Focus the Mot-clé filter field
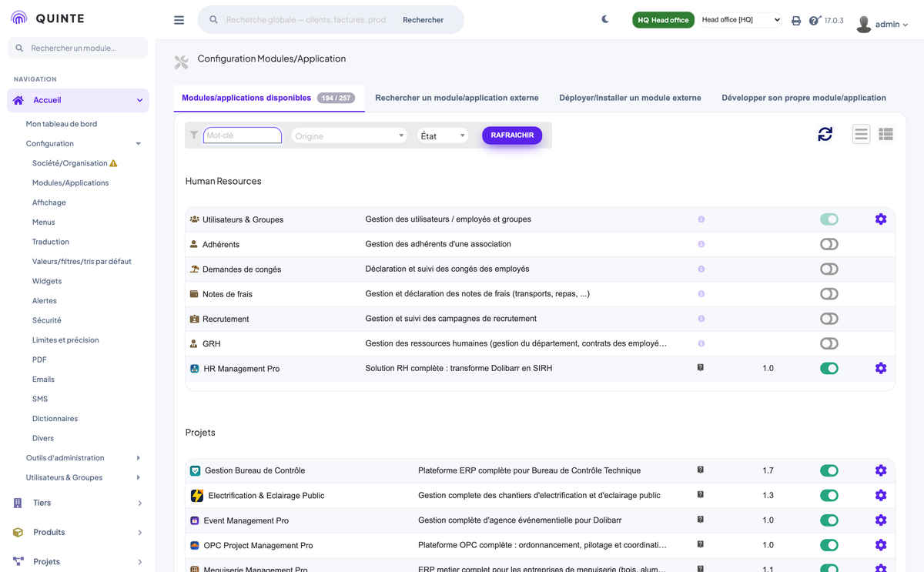The height and width of the screenshot is (572, 924). (x=243, y=135)
